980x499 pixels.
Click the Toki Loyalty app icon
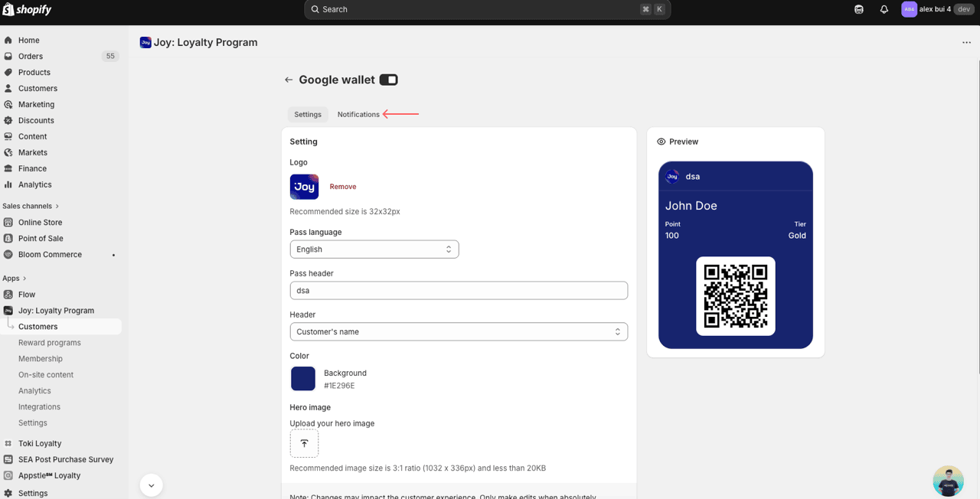click(8, 444)
